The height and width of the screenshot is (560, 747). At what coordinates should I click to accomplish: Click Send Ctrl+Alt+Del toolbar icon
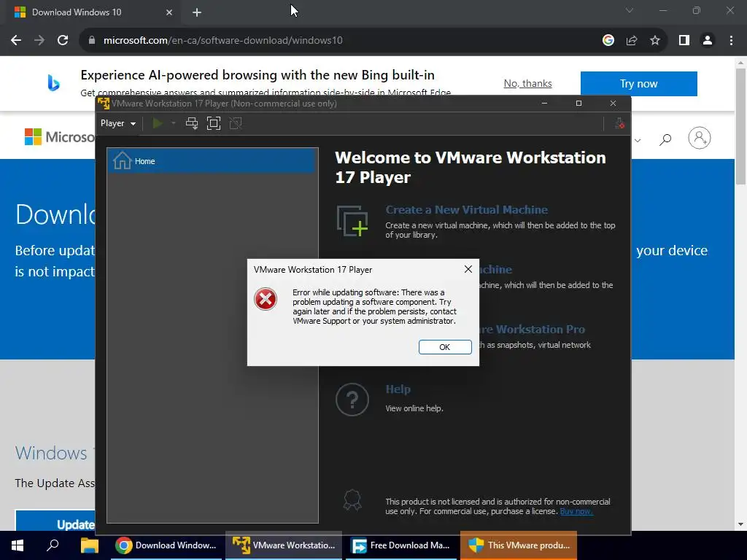click(192, 124)
